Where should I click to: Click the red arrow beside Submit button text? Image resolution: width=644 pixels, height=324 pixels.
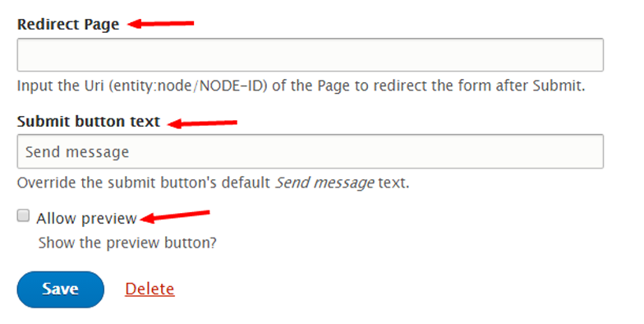coord(202,123)
